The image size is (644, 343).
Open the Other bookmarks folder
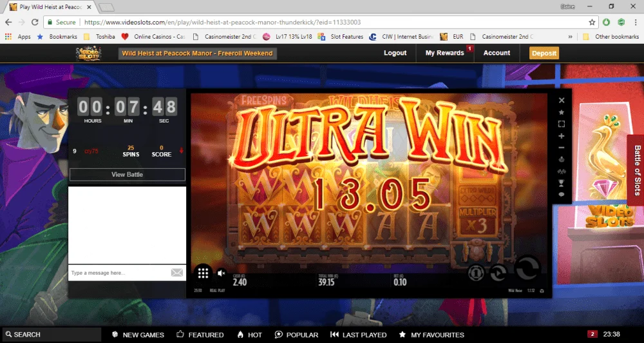click(x=611, y=37)
